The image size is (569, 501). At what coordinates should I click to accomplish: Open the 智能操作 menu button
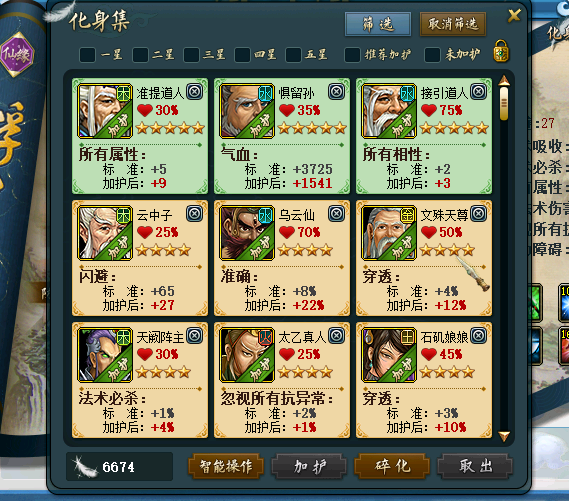click(x=225, y=466)
